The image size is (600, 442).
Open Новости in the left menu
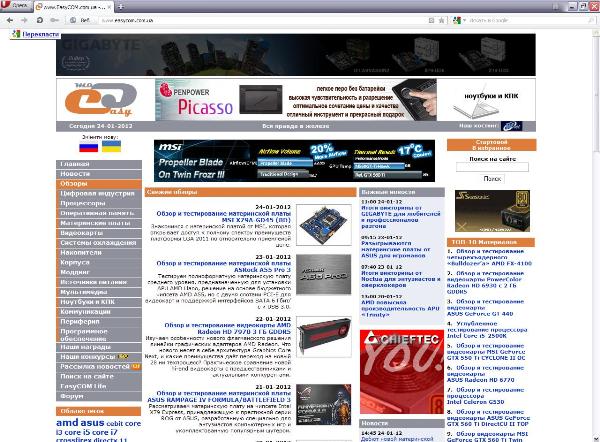pyautogui.click(x=99, y=174)
